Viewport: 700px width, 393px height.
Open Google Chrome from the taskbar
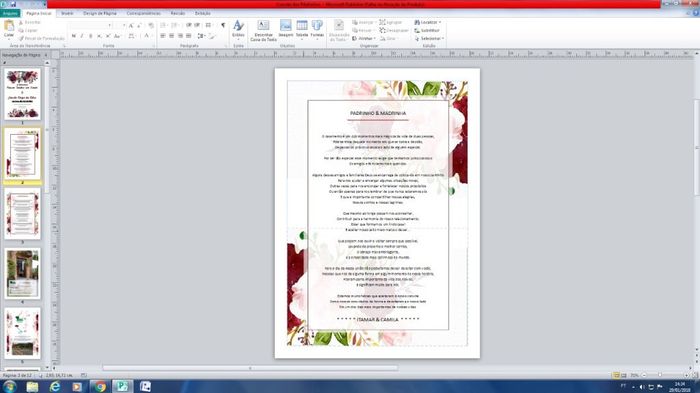(x=100, y=386)
